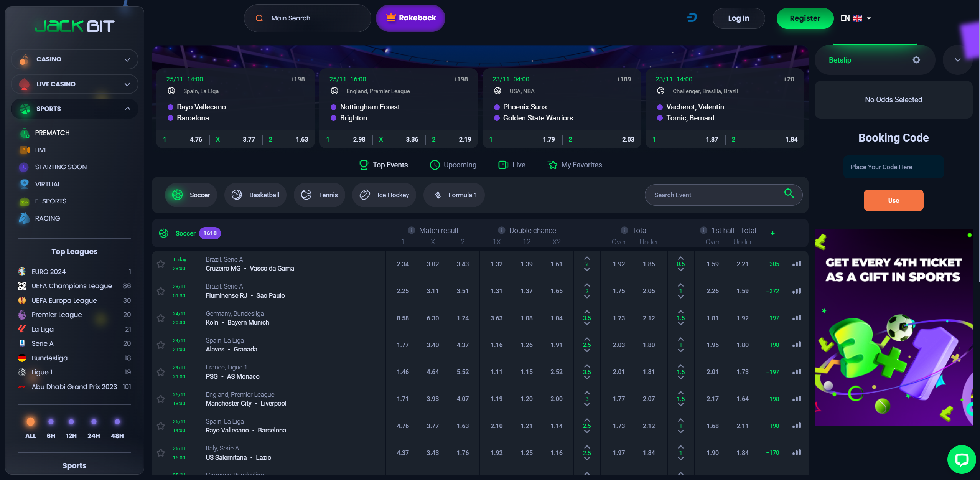The image size is (980, 480).
Task: Click the Live camera sidebar icon
Action: 25,150
